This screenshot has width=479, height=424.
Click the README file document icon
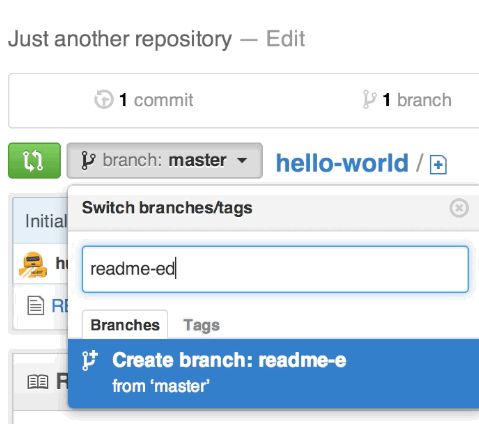pyautogui.click(x=36, y=305)
